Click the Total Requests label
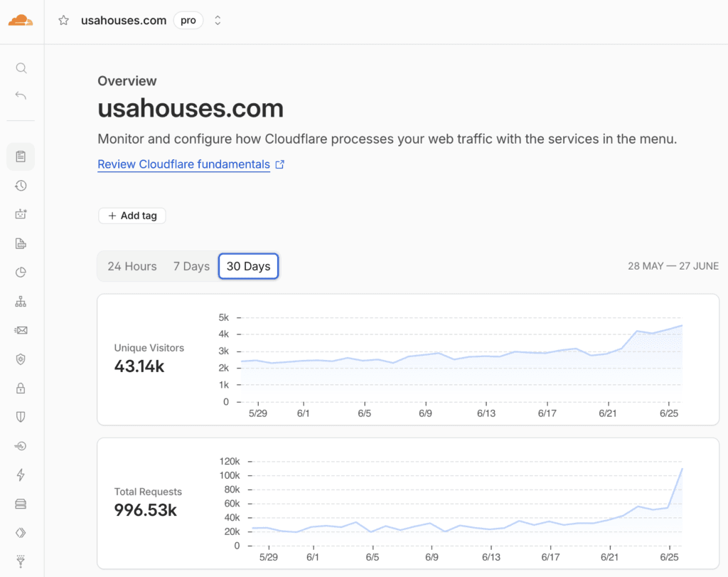Image resolution: width=728 pixels, height=577 pixels. [148, 492]
